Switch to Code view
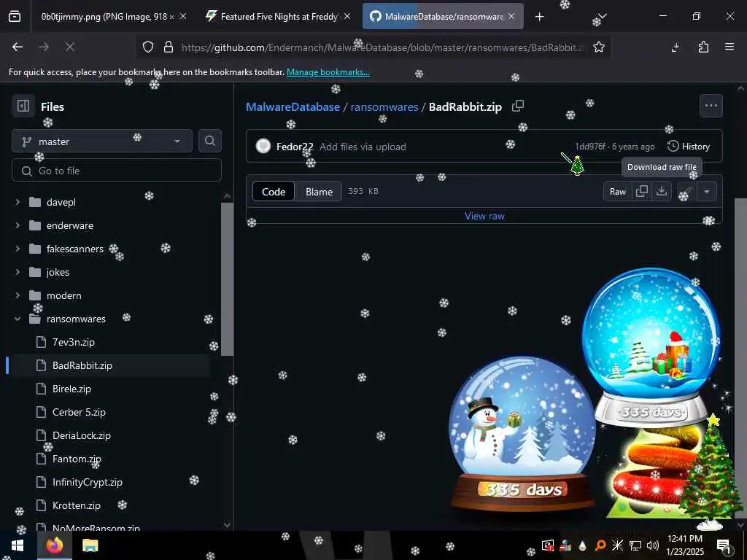This screenshot has height=560, width=747. (274, 192)
